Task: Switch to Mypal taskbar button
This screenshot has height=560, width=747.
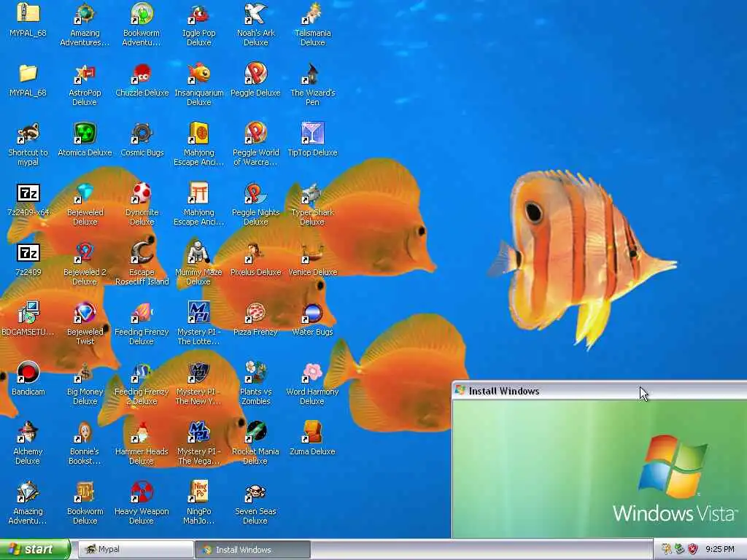Action: tap(135, 550)
